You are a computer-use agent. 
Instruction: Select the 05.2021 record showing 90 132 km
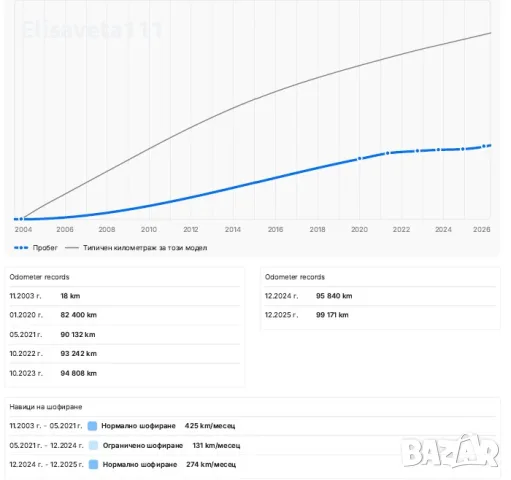125,334
